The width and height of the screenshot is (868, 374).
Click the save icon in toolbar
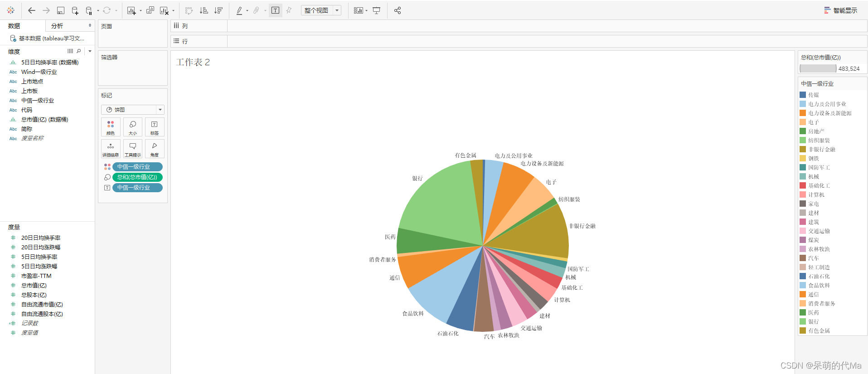point(61,10)
